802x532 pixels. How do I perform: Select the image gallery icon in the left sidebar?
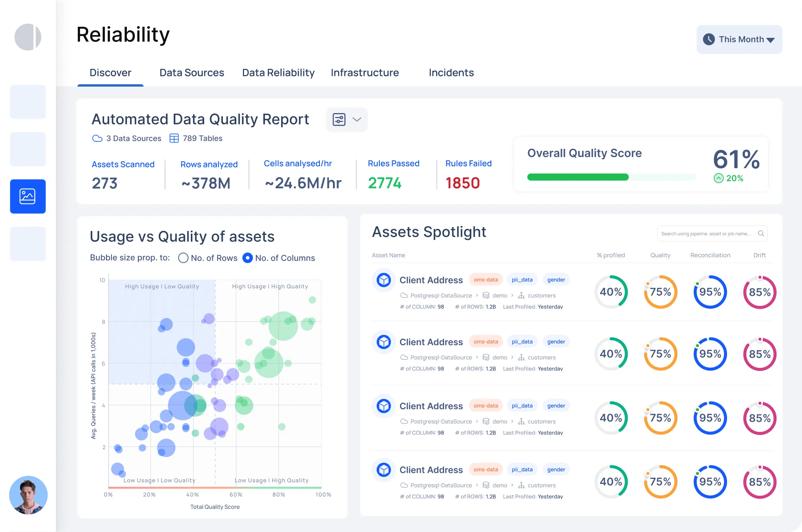tap(28, 196)
